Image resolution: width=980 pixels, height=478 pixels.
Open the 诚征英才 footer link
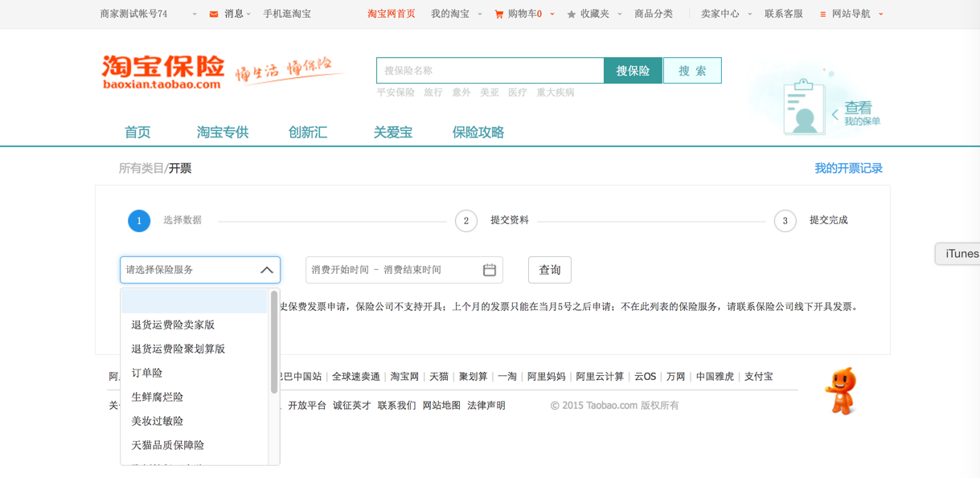[352, 406]
